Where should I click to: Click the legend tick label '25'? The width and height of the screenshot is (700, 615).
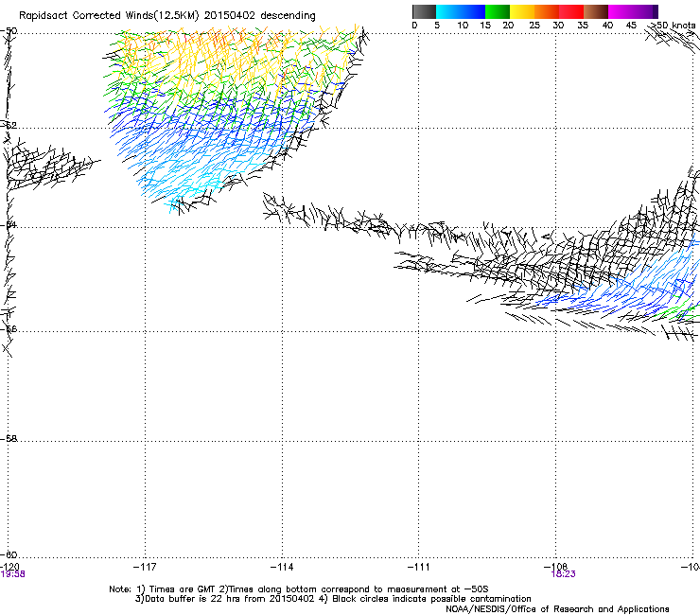(x=534, y=26)
